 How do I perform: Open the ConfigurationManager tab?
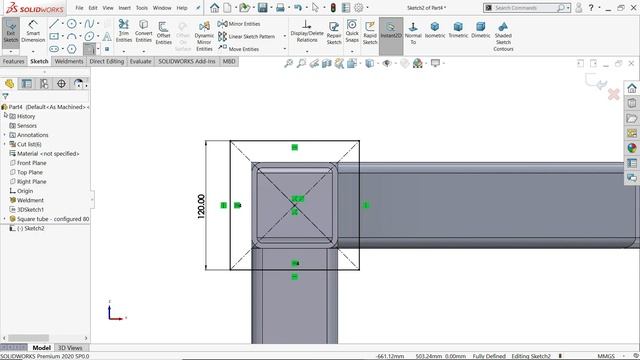pyautogui.click(x=44, y=84)
